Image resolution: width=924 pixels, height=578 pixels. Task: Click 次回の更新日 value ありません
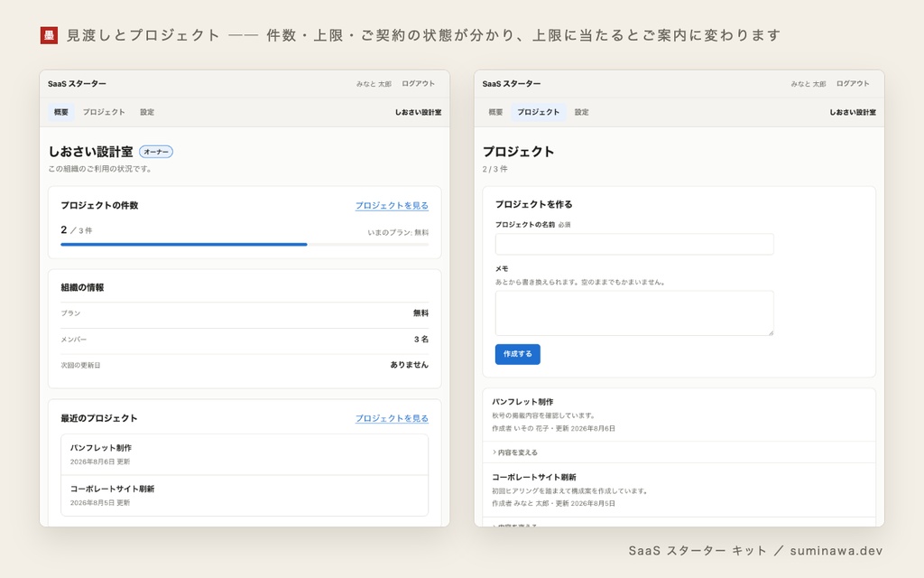click(409, 365)
